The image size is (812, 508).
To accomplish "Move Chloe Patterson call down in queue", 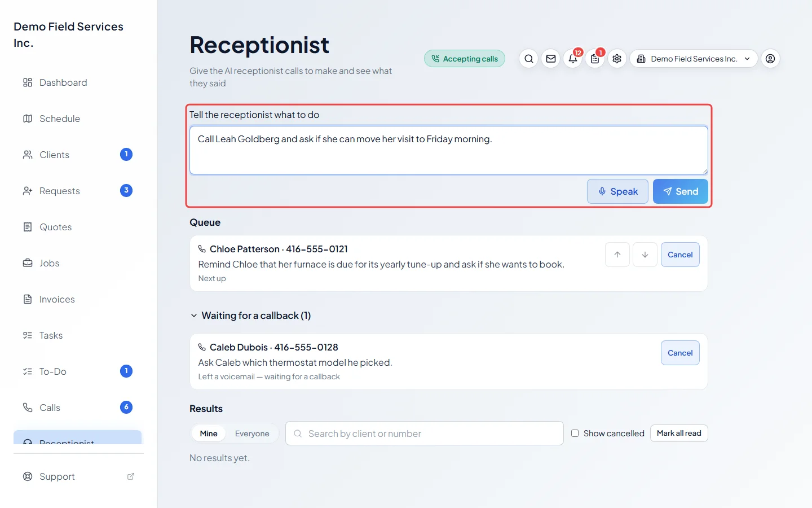I will 645,255.
